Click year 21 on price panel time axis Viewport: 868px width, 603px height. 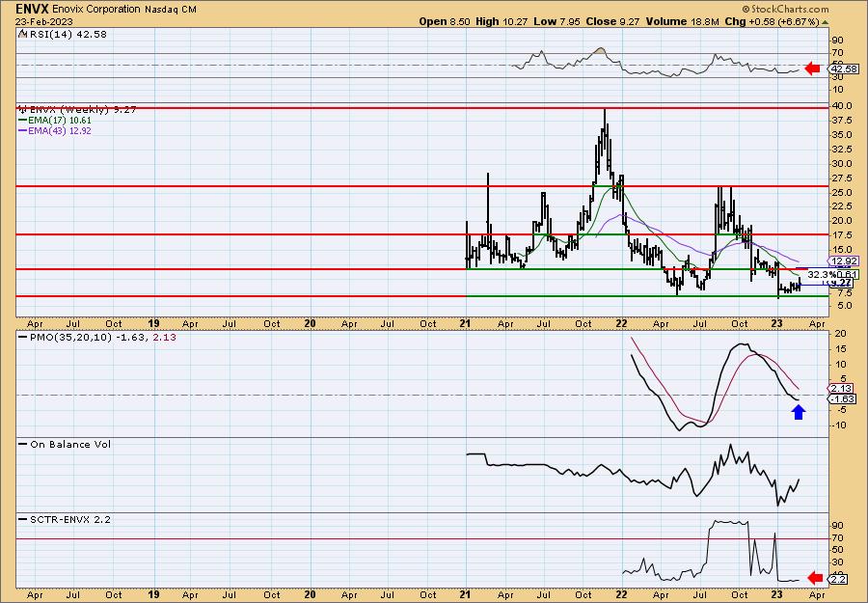pyautogui.click(x=466, y=323)
